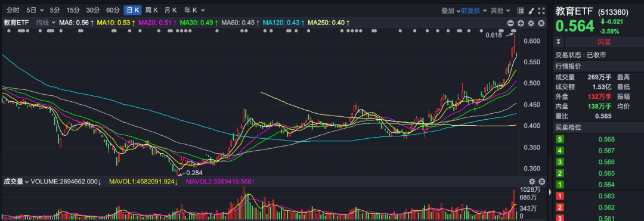Open volume panel settings gear
Image resolution: width=644 pixels, height=221 pixels.
(x=532, y=181)
